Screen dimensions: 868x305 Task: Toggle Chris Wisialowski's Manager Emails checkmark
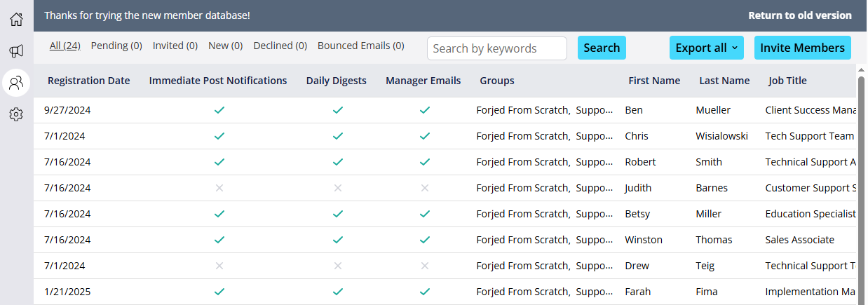(x=424, y=136)
